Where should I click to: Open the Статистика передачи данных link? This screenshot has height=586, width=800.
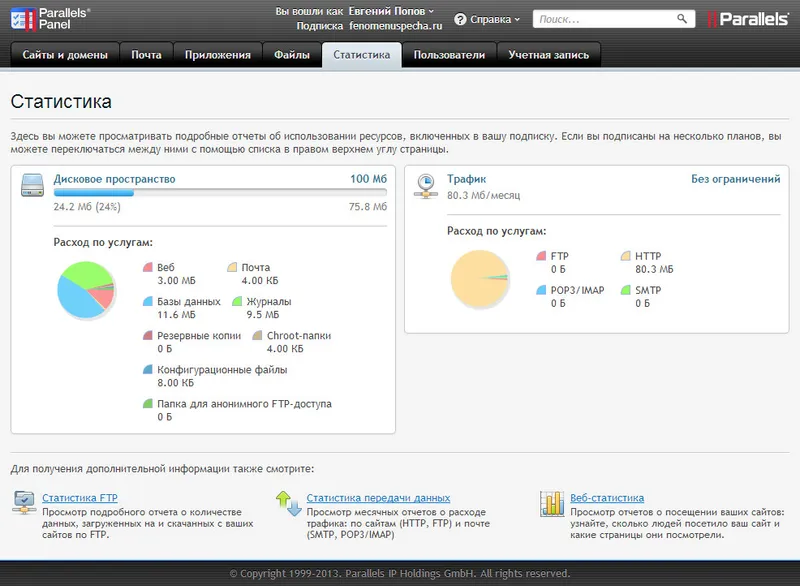coord(378,498)
